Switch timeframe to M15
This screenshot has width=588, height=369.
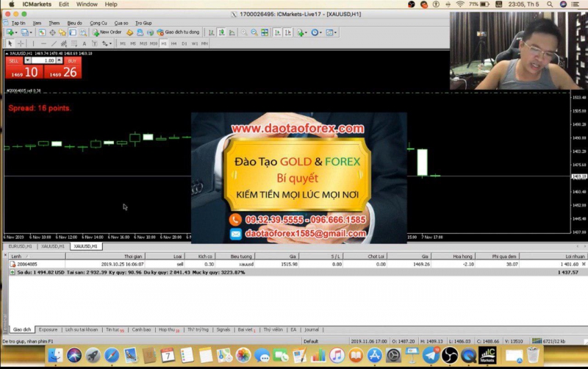click(143, 43)
